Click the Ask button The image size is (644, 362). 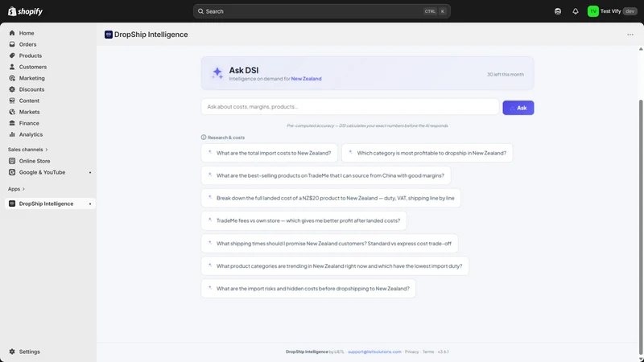[518, 108]
